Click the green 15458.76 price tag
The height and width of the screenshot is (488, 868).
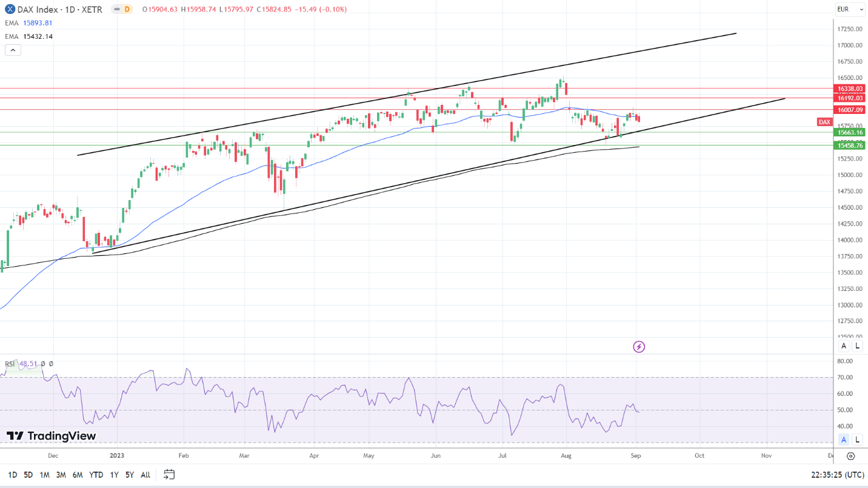pyautogui.click(x=850, y=145)
